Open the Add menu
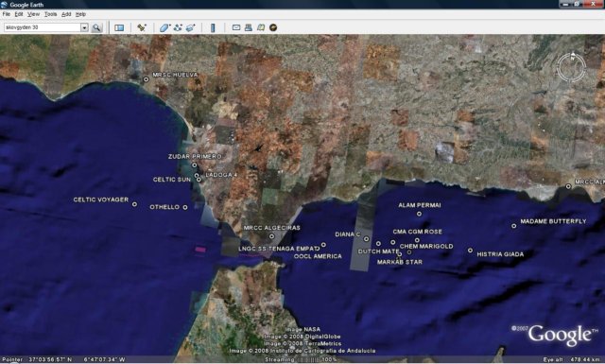605x364 pixels. click(66, 14)
